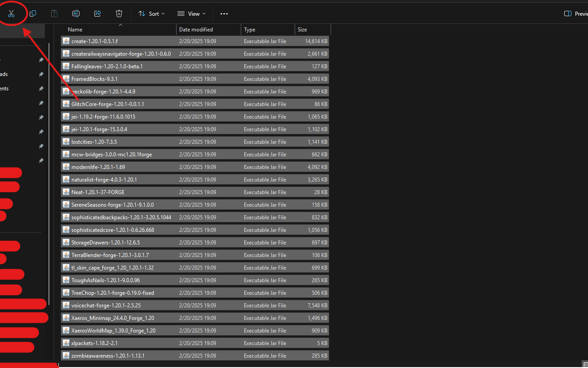Viewport: 588px width, 368px height.
Task: Click the Paste clipboard icon
Action: click(54, 13)
